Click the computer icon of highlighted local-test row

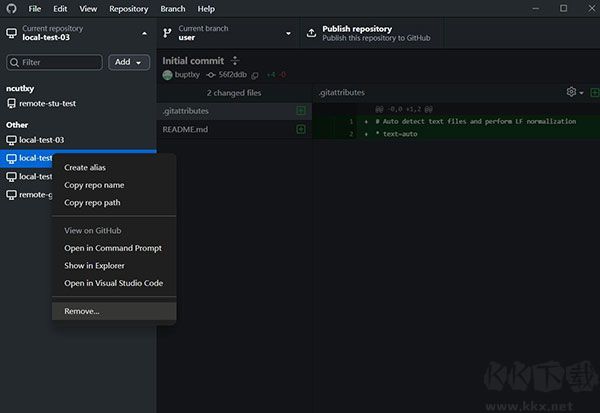coord(11,158)
